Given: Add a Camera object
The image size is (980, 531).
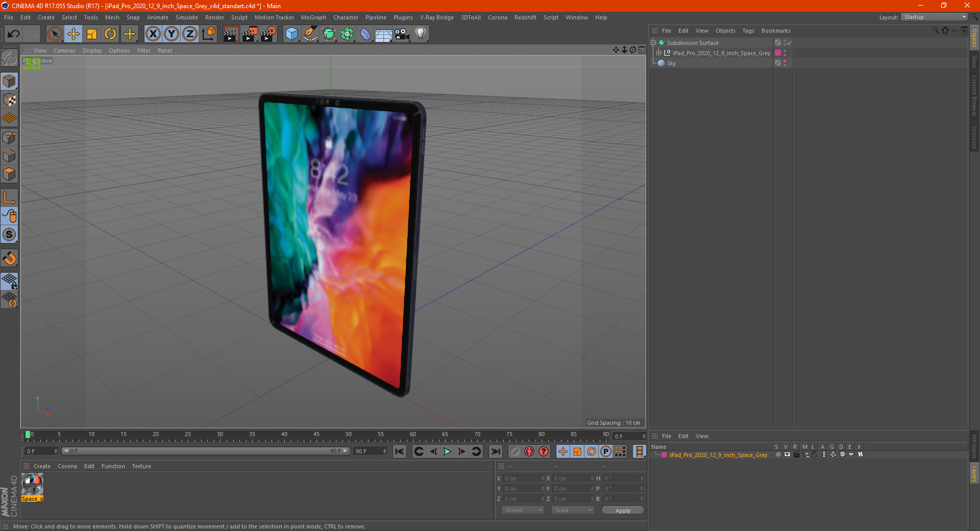Looking at the screenshot, I should point(402,34).
